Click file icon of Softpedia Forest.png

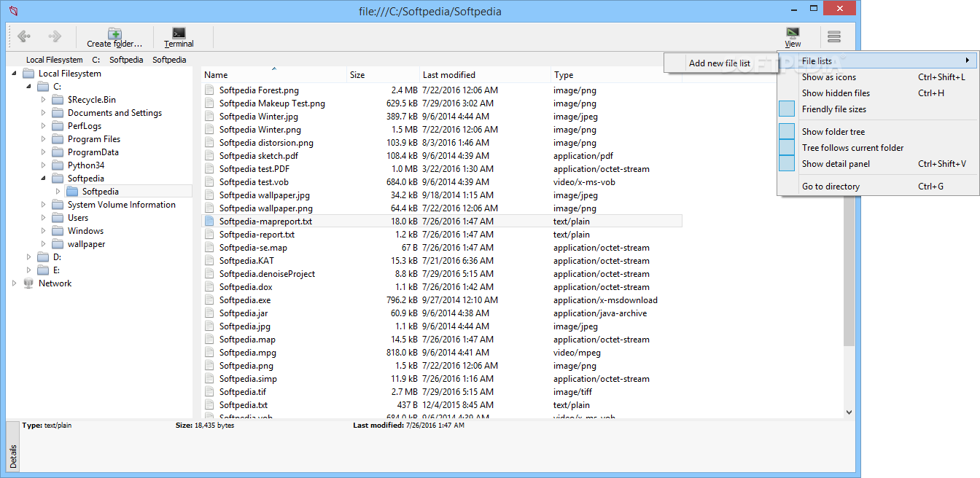tap(210, 90)
